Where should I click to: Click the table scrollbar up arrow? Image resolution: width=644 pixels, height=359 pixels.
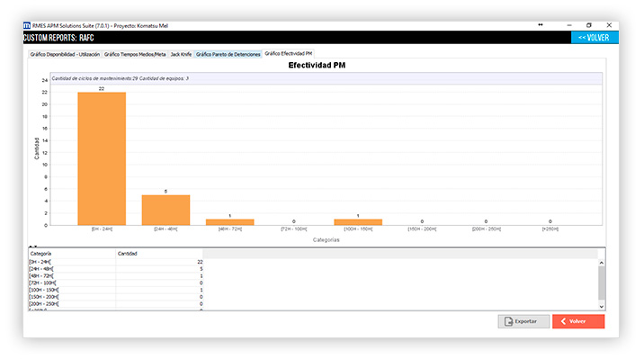(602, 263)
